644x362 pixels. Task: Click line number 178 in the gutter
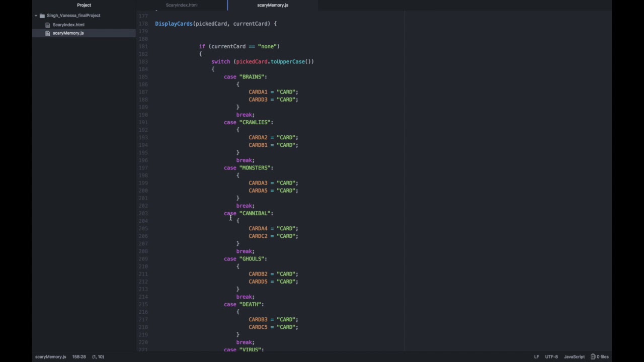click(x=143, y=24)
